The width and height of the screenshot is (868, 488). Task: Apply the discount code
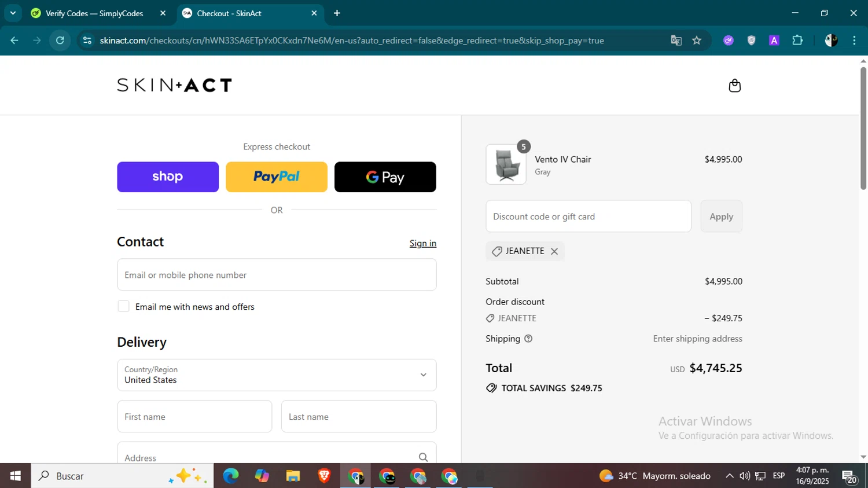click(x=721, y=217)
